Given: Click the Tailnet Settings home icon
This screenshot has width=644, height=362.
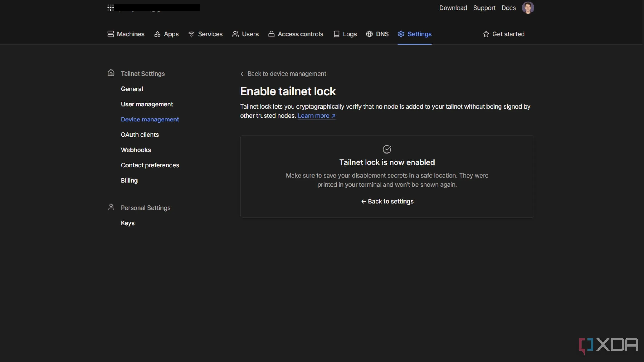Looking at the screenshot, I should 111,73.
